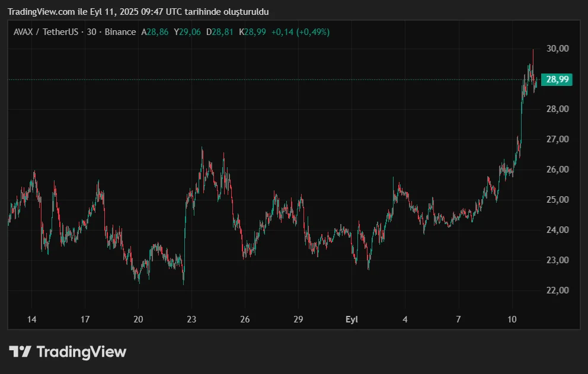The width and height of the screenshot is (588, 374).
Task: Click the date label 14 on time axis
Action: (x=31, y=319)
